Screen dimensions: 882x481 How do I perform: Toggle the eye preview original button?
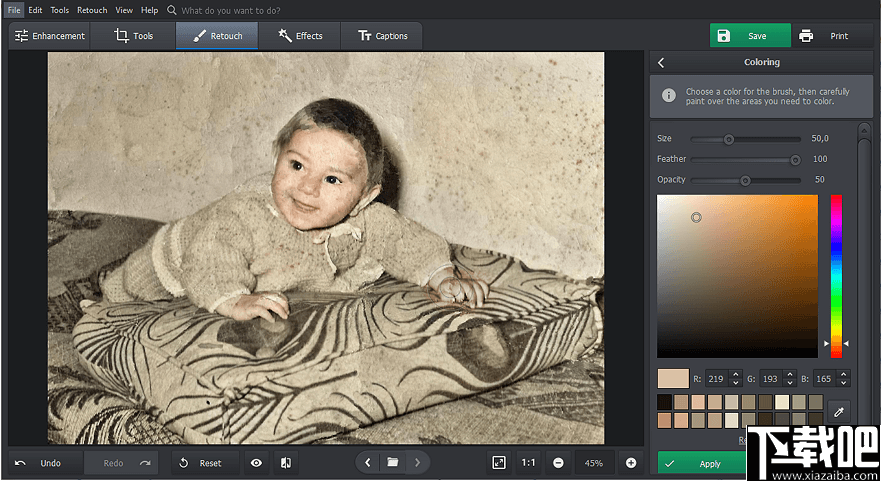[x=257, y=463]
